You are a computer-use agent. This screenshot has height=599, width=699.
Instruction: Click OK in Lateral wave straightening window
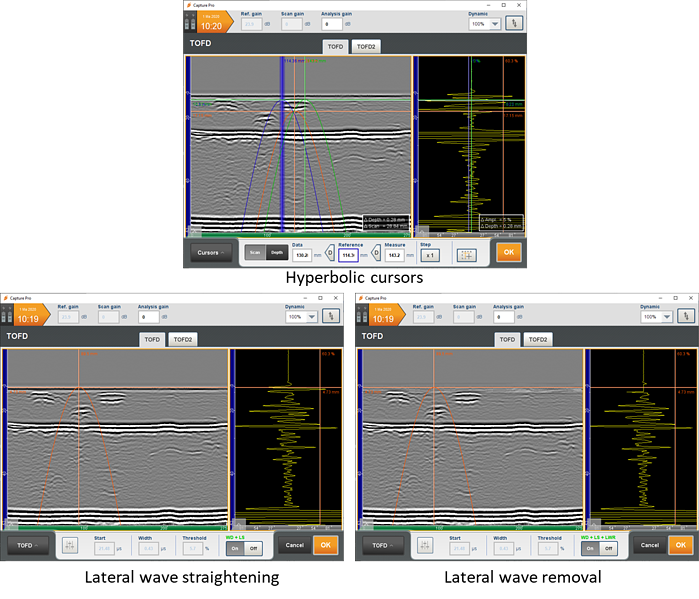pyautogui.click(x=325, y=545)
